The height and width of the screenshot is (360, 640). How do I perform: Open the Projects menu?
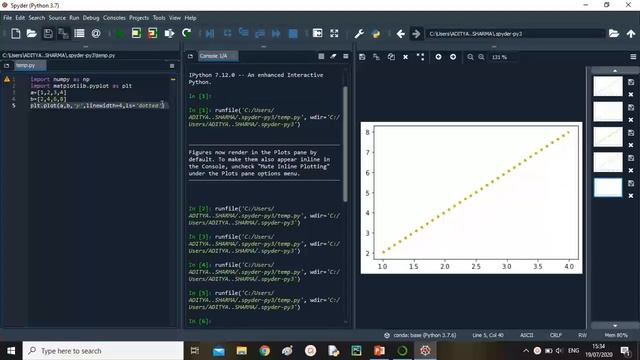pyautogui.click(x=139, y=18)
